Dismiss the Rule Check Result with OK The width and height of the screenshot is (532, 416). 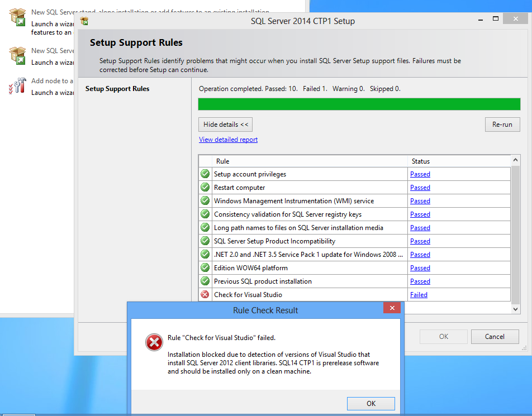click(x=370, y=403)
